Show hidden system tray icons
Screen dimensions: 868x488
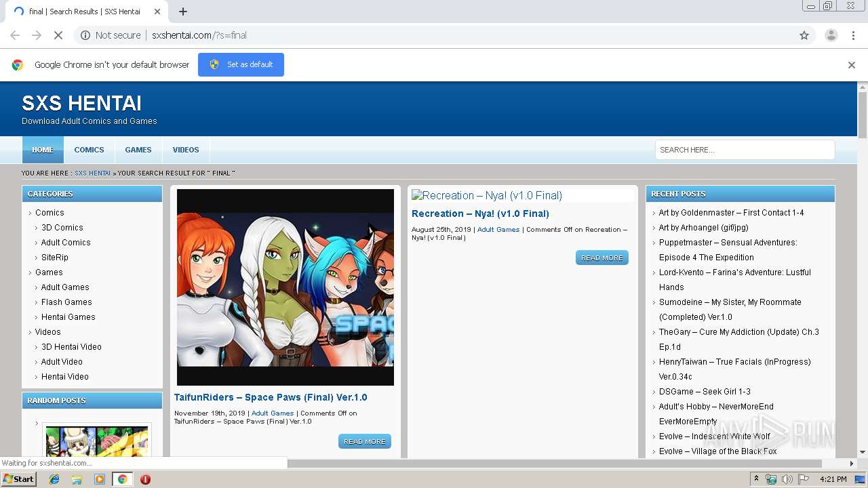(x=756, y=479)
